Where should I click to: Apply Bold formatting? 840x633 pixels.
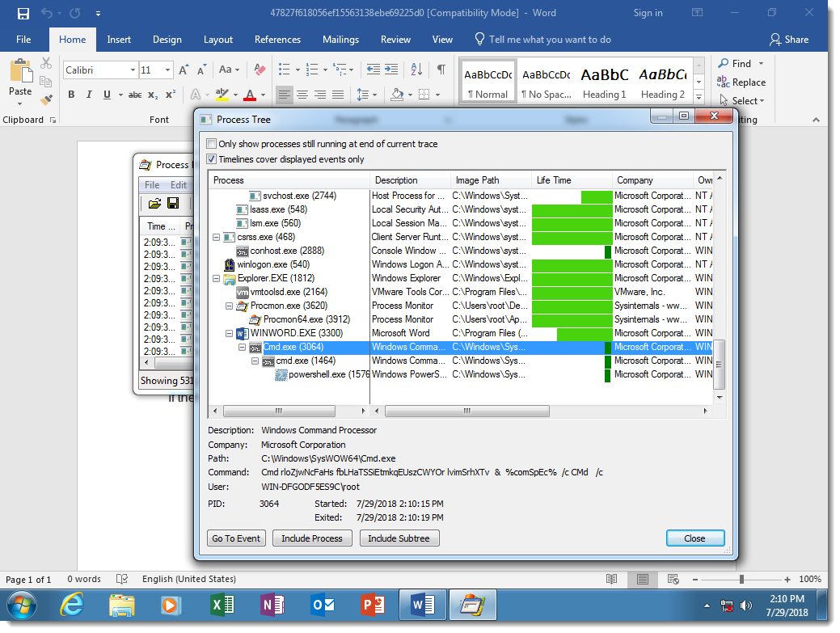point(71,95)
